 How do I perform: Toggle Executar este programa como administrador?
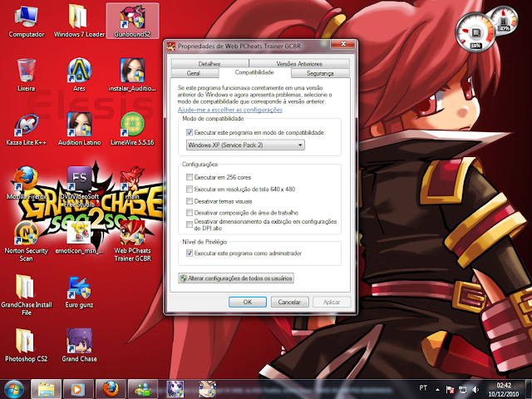tap(190, 253)
